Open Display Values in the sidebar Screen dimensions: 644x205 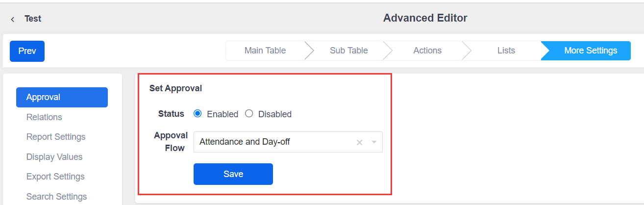pos(54,157)
